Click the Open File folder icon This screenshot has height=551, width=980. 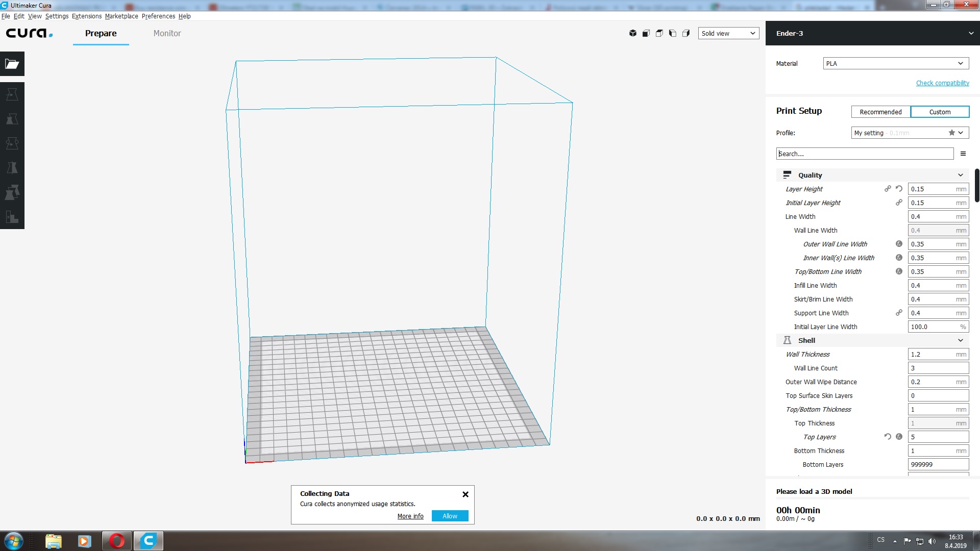point(12,64)
